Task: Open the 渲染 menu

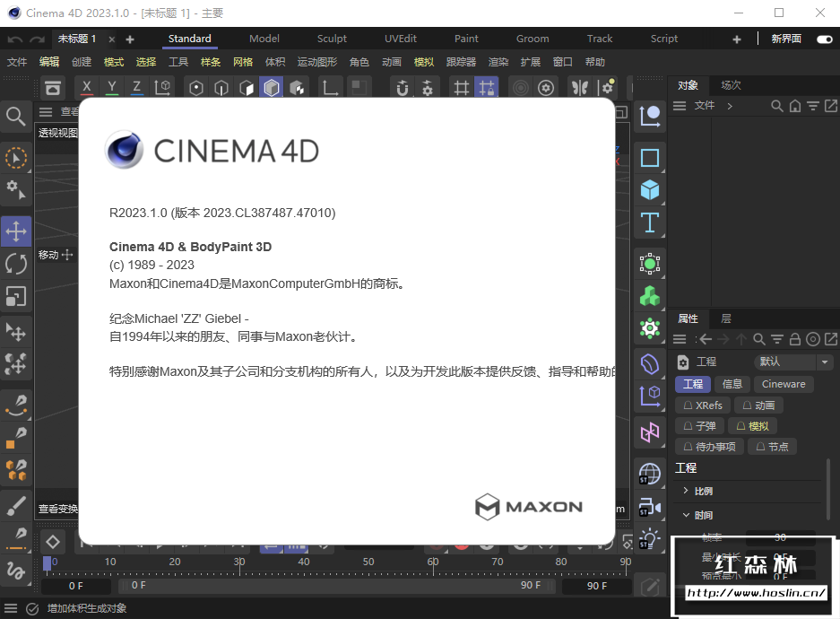Action: [x=498, y=62]
